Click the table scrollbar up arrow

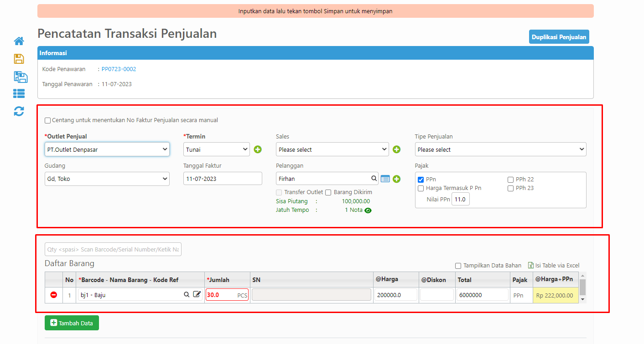pyautogui.click(x=582, y=276)
